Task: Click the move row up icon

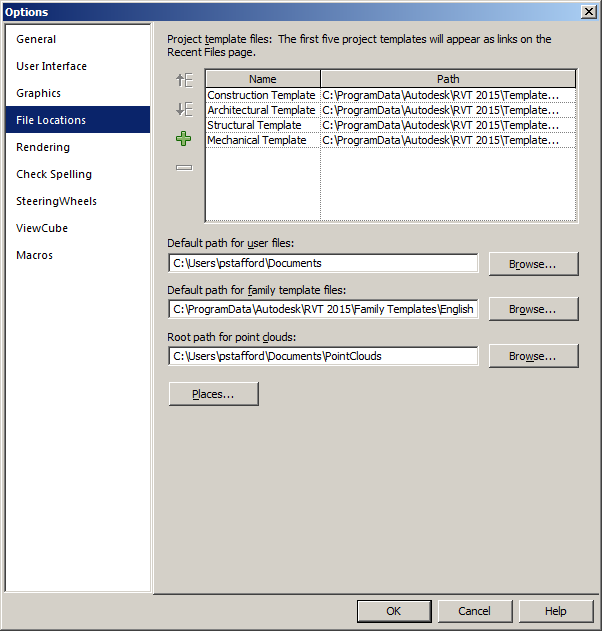Action: coord(183,80)
